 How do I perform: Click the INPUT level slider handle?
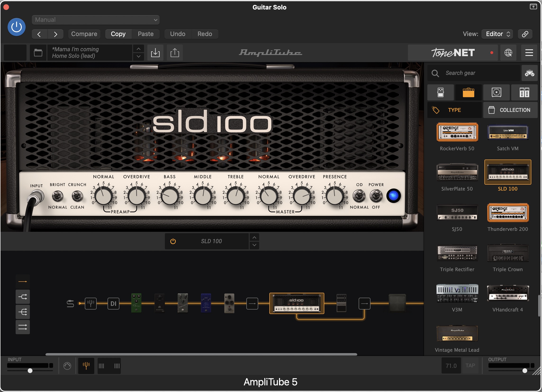30,371
